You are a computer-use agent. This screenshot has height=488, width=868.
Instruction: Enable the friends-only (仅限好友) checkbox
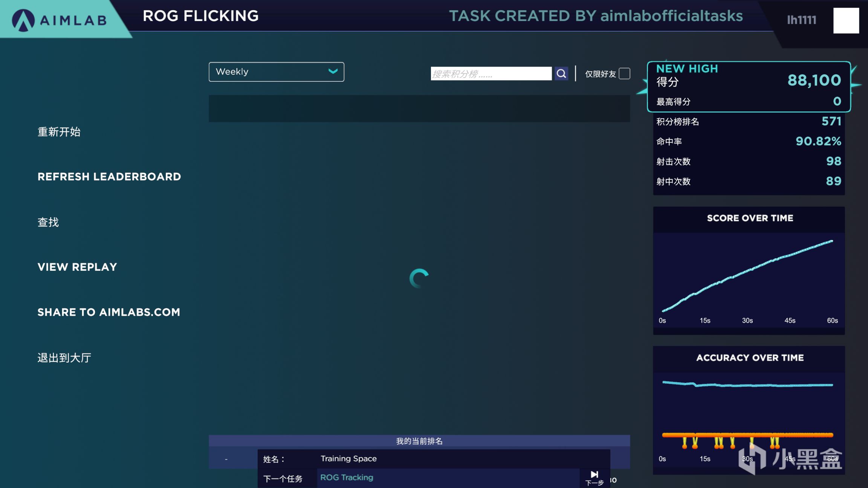(x=624, y=73)
